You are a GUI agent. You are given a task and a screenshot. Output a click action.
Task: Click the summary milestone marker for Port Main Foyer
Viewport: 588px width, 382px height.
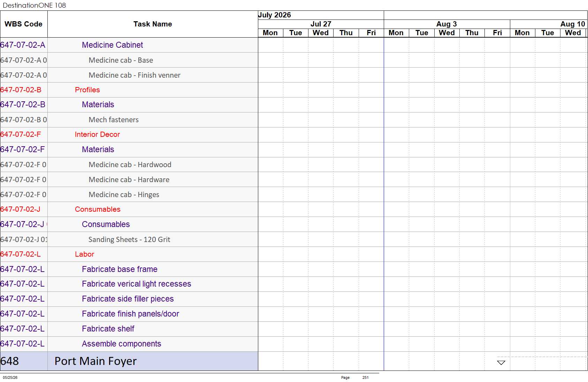coord(501,362)
